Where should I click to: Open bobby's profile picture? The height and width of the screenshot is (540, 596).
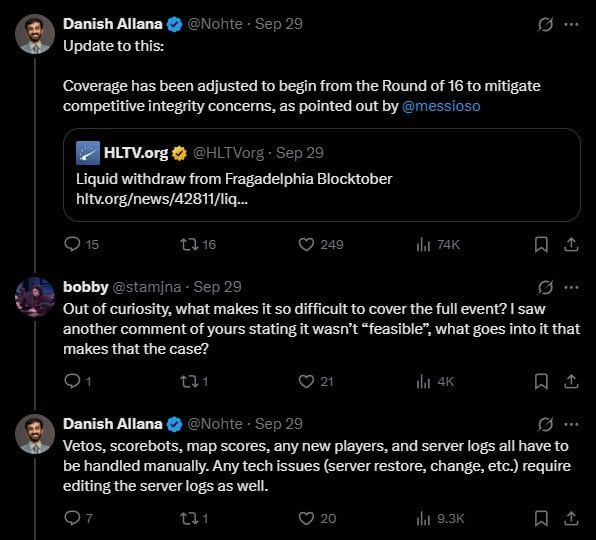click(35, 296)
